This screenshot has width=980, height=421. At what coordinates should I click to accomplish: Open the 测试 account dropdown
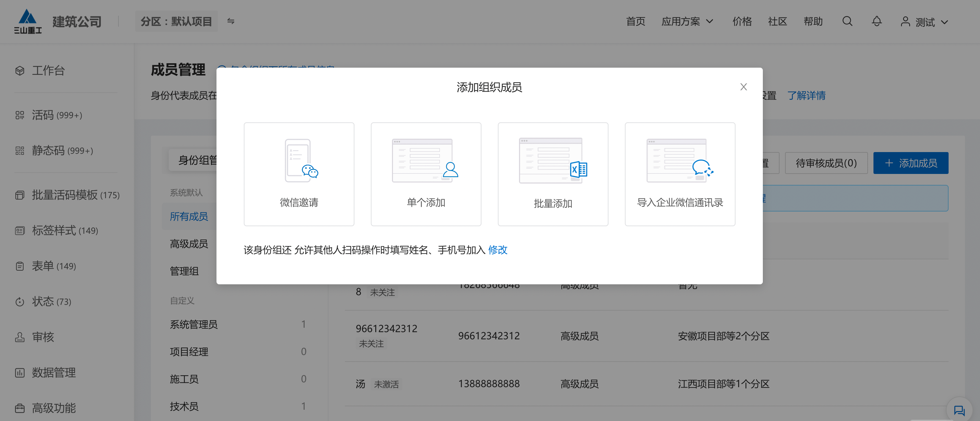(x=929, y=22)
